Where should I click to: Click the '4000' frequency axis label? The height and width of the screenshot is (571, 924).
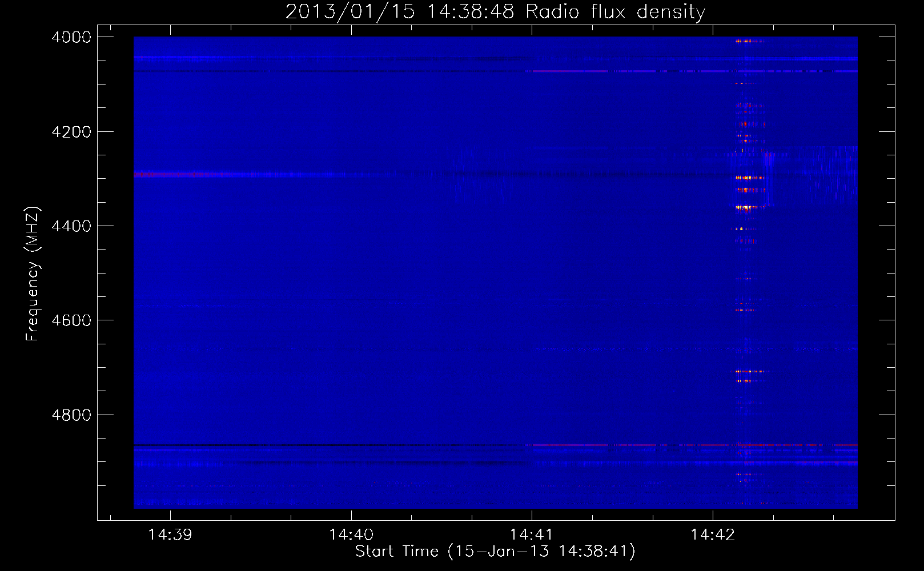click(71, 37)
